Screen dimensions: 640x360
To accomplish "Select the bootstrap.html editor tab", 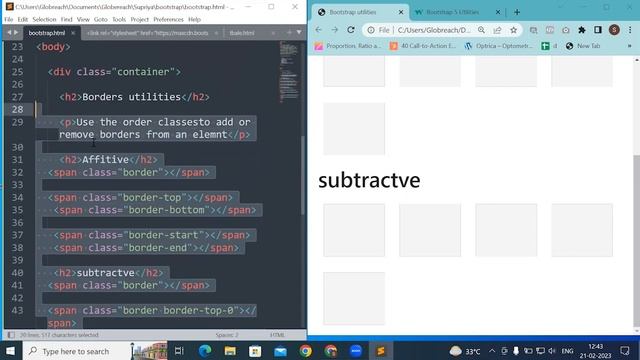I will pyautogui.click(x=47, y=33).
